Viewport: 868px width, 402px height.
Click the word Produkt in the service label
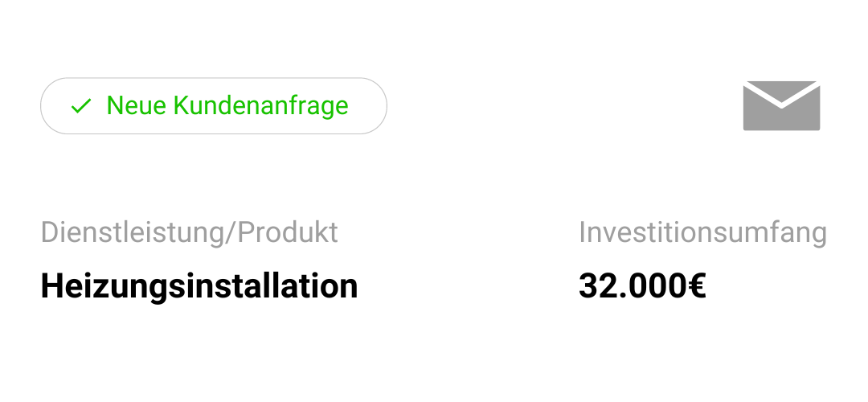click(x=288, y=232)
